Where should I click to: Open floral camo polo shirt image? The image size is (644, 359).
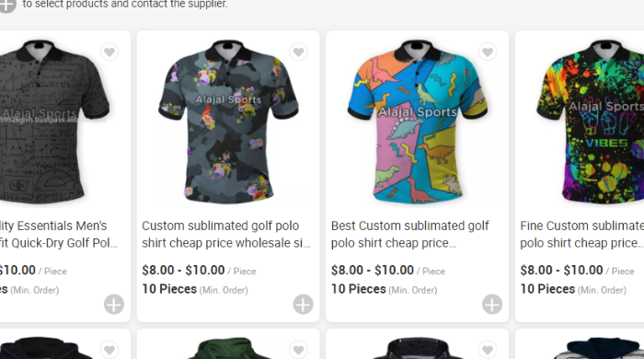(x=228, y=122)
